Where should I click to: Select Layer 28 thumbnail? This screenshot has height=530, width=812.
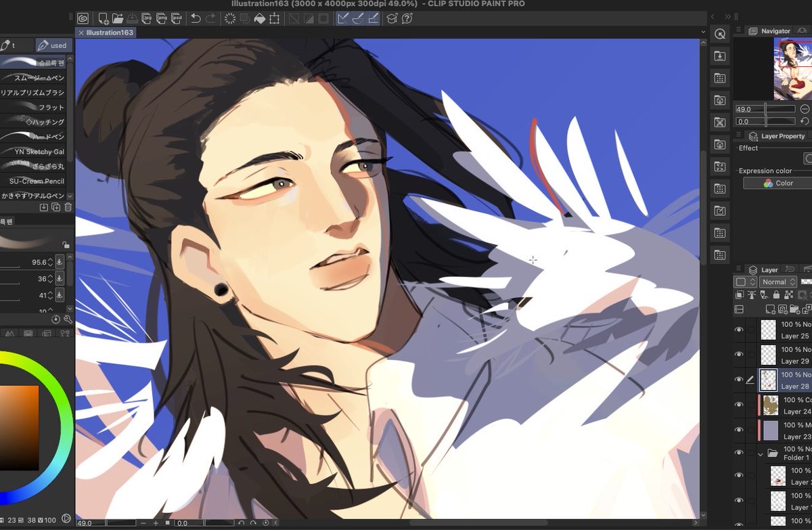coord(768,380)
